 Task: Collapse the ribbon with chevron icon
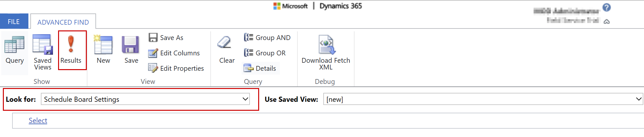click(607, 21)
